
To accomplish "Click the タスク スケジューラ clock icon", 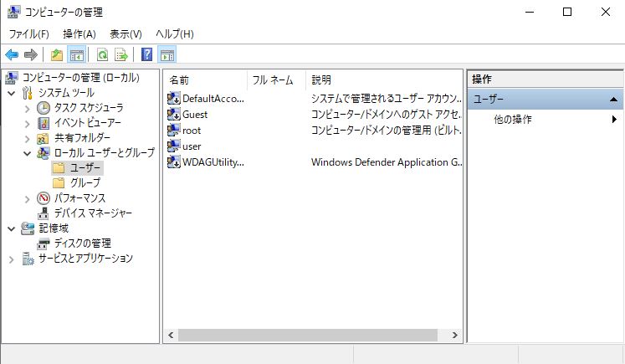I will pos(44,108).
